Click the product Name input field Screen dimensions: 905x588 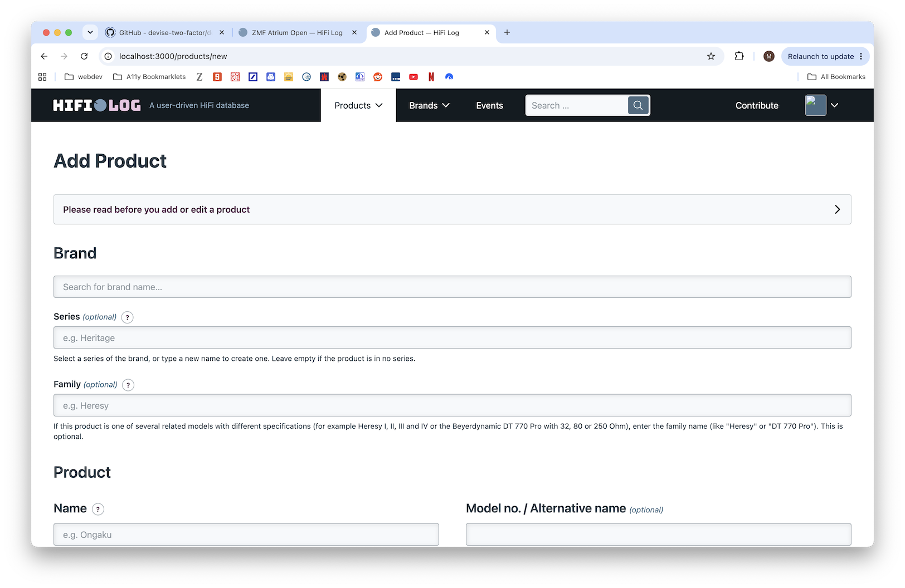[246, 535]
